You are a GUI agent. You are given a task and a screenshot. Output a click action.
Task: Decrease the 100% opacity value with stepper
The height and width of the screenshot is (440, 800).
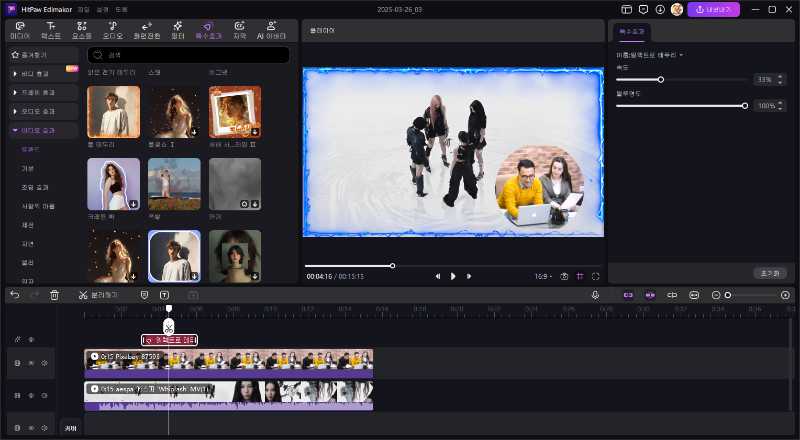[780, 108]
